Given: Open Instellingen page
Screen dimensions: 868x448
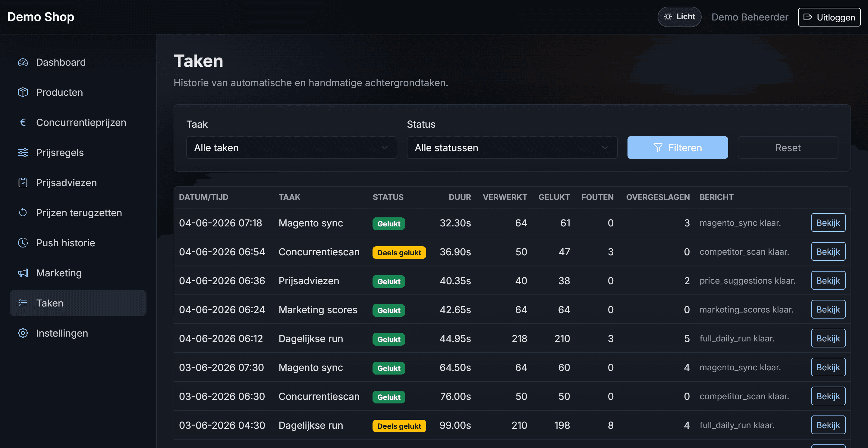Looking at the screenshot, I should [x=78, y=333].
